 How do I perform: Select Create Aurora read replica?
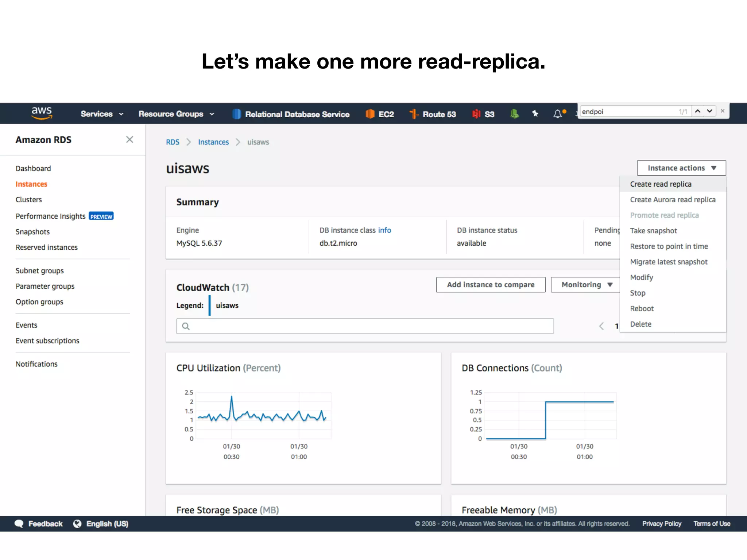pyautogui.click(x=673, y=200)
